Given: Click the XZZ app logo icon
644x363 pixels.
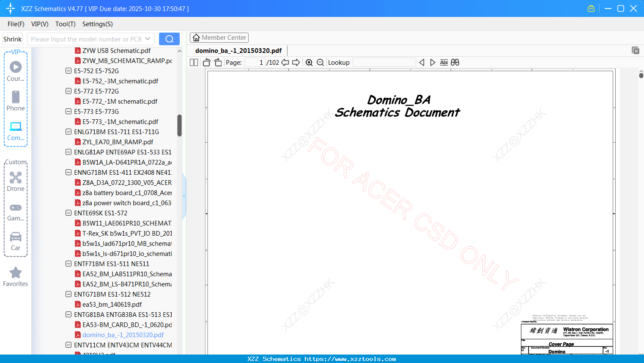Looking at the screenshot, I should tap(11, 8).
